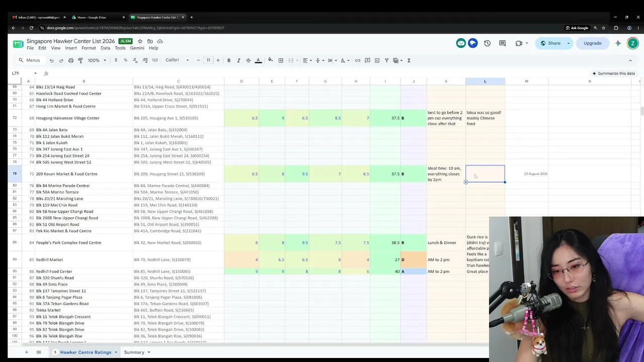Open the Google Sheets home icon
The height and width of the screenshot is (362, 644).
tap(18, 44)
